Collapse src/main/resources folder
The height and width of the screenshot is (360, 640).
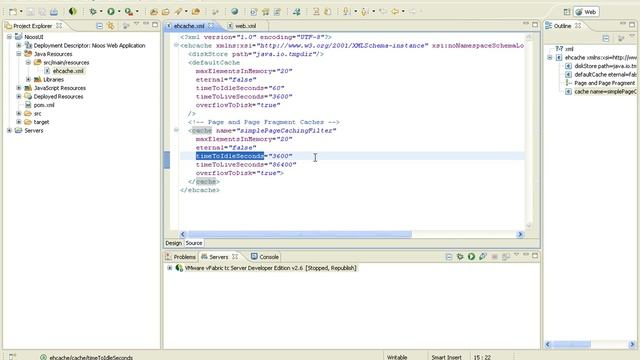28,62
